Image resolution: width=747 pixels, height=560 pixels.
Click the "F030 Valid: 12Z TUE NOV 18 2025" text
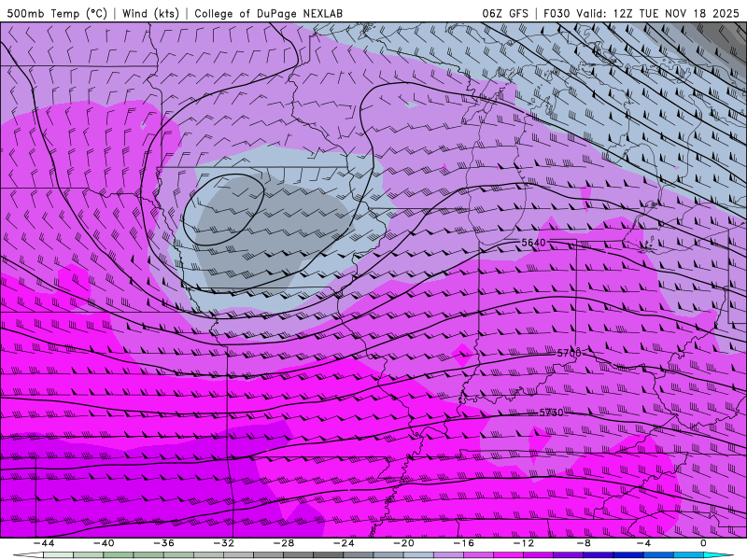click(641, 14)
